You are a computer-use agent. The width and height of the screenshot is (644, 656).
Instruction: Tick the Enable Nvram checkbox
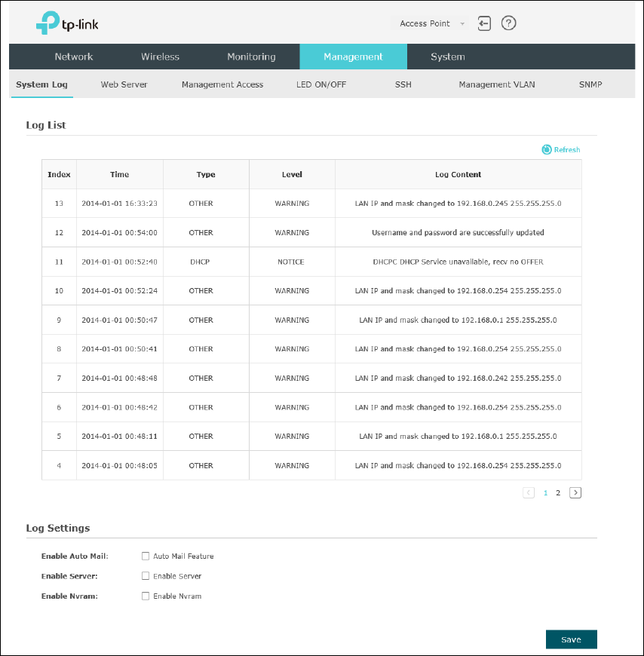(146, 596)
